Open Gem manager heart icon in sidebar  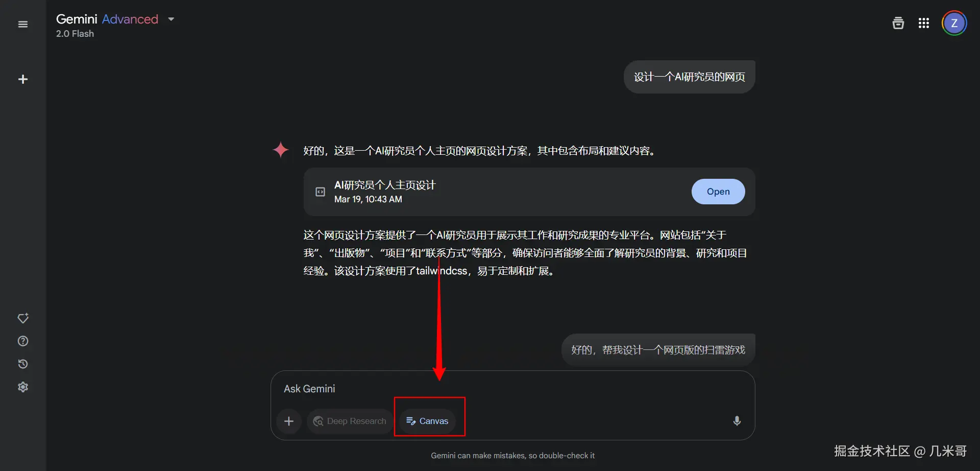pyautogui.click(x=22, y=318)
